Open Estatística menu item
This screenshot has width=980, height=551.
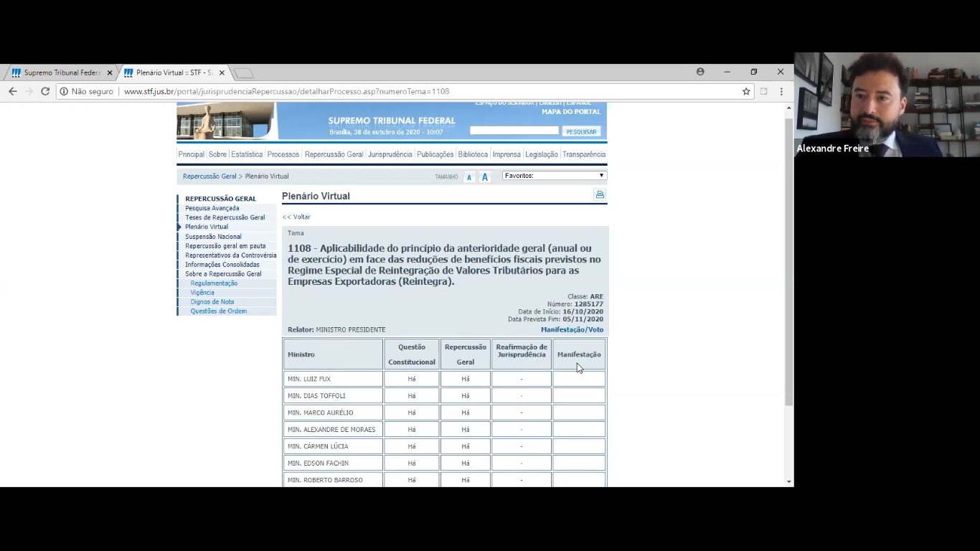pyautogui.click(x=247, y=154)
